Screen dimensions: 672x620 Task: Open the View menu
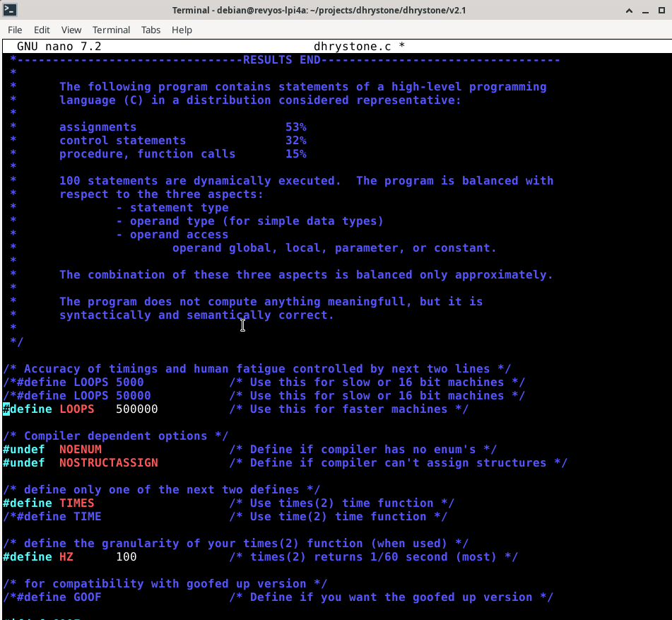71,30
